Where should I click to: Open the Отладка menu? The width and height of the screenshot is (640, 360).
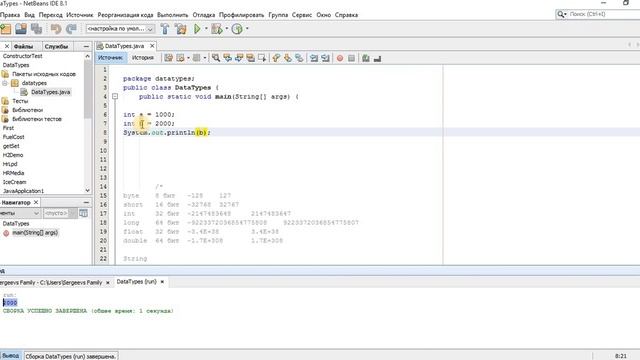click(204, 15)
